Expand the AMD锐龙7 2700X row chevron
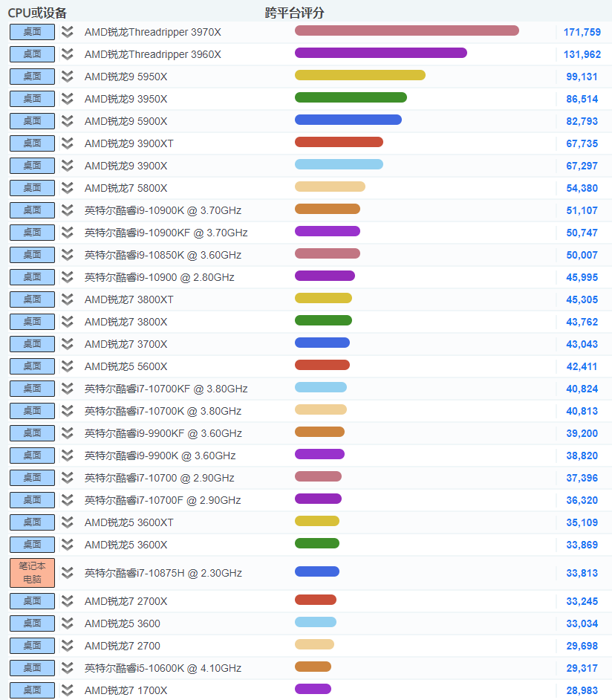Screen dimensions: 612x700 pyautogui.click(x=68, y=601)
